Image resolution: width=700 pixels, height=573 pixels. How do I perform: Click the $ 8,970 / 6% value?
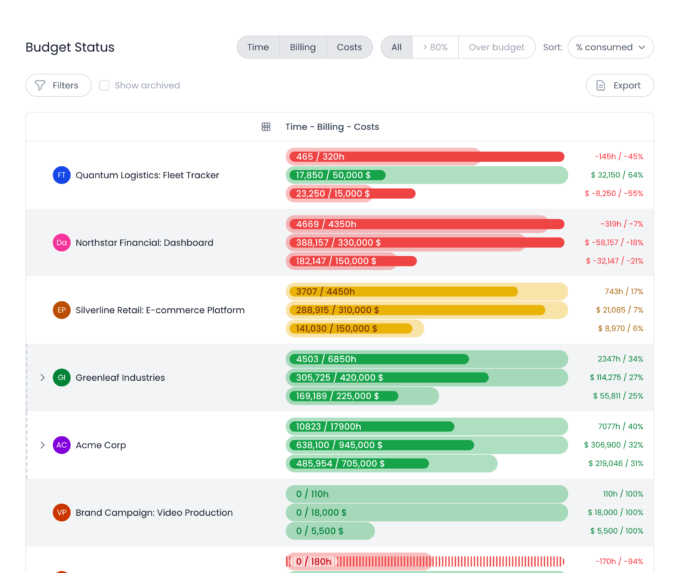pos(621,328)
